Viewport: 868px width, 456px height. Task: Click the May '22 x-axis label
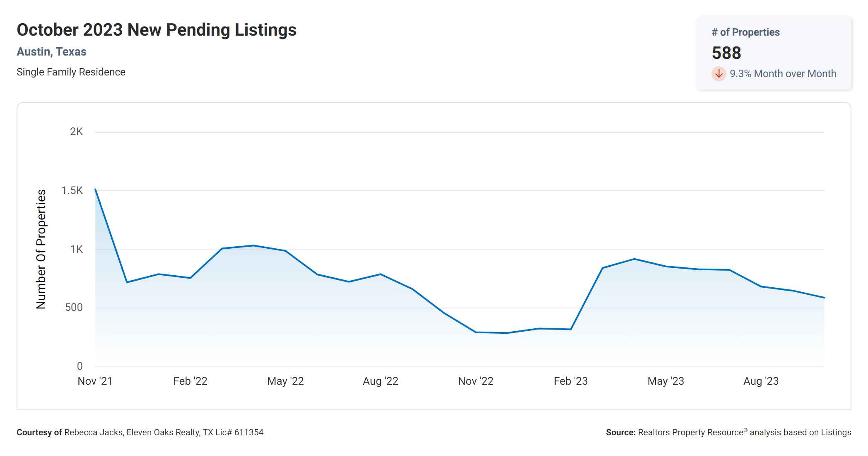(285, 381)
